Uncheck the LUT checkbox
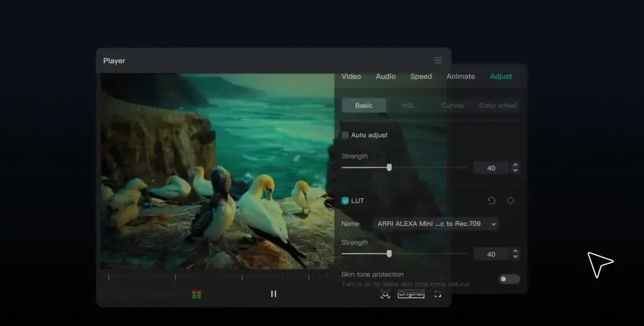This screenshot has width=644, height=326. click(x=345, y=200)
